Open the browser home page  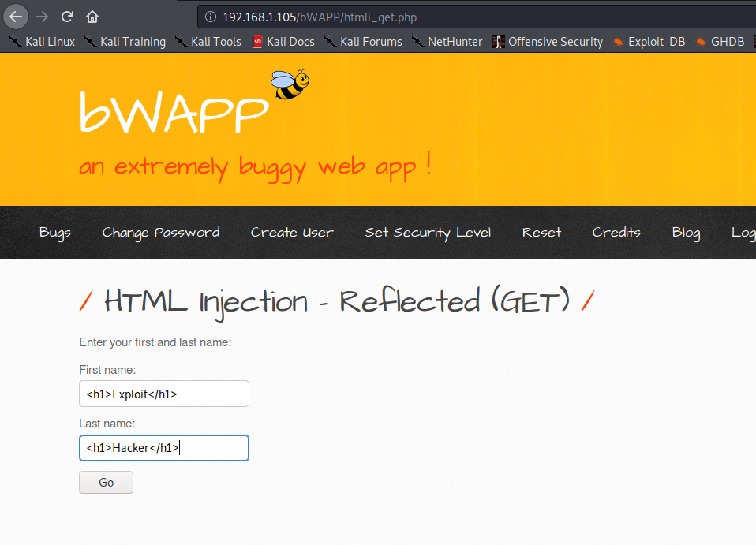[92, 16]
